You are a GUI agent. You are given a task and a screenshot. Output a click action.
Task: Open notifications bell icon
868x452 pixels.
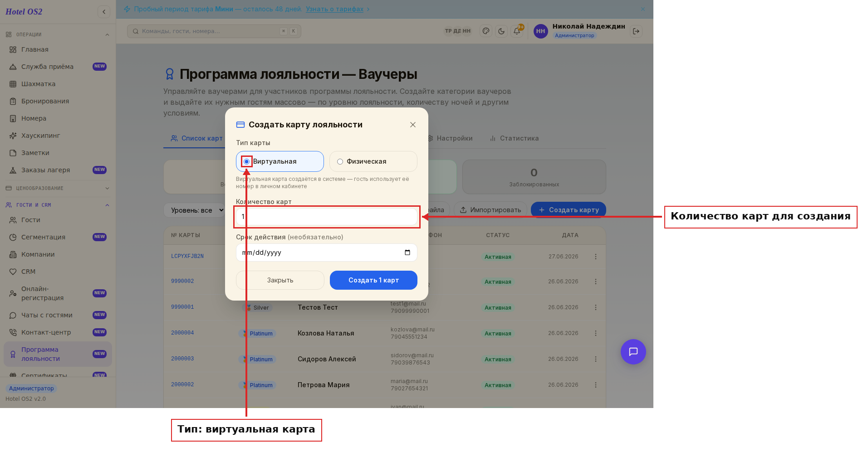[517, 31]
